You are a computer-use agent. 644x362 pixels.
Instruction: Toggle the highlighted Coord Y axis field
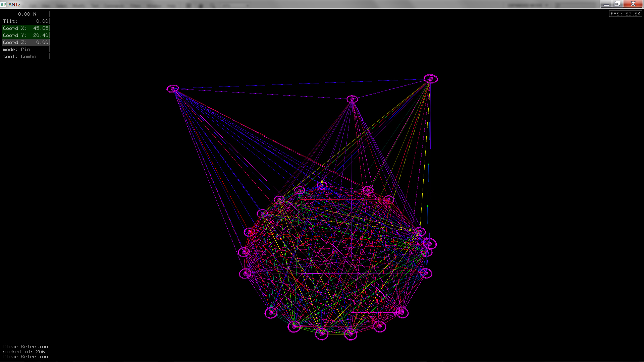pos(26,35)
